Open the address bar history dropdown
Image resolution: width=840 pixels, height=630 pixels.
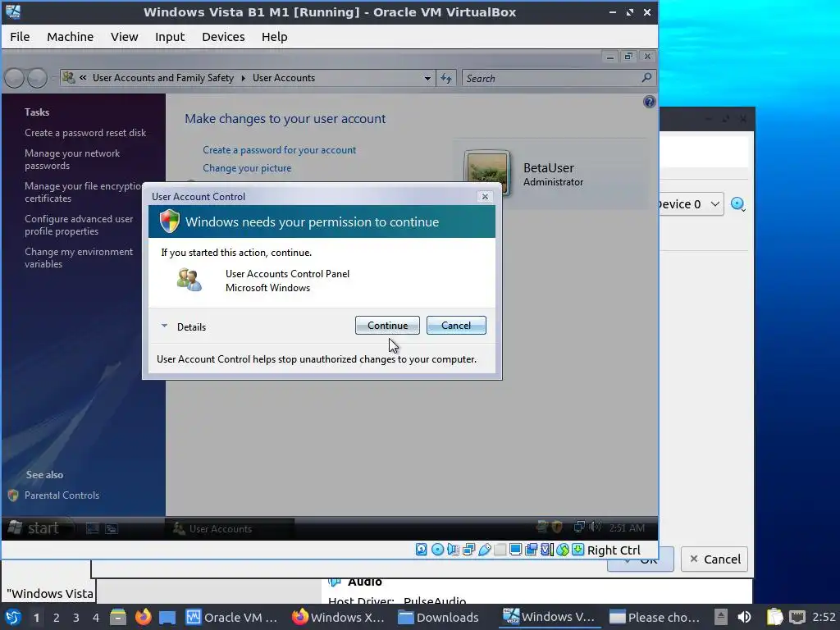pos(427,78)
